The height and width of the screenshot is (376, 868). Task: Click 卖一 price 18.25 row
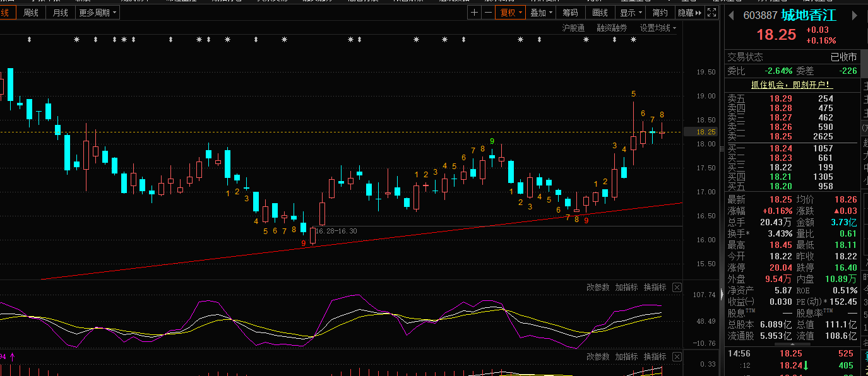click(792, 136)
